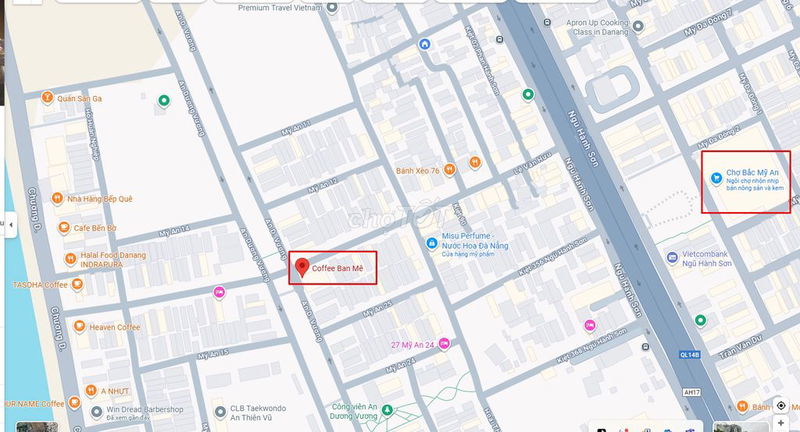
Task: Click the Misu Perfume shop bag icon
Action: click(x=432, y=243)
